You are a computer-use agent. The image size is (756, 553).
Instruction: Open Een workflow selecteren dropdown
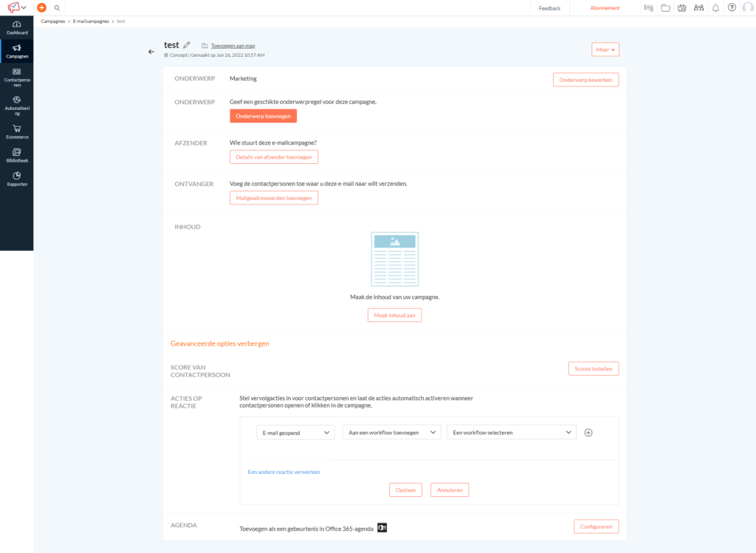(x=512, y=433)
